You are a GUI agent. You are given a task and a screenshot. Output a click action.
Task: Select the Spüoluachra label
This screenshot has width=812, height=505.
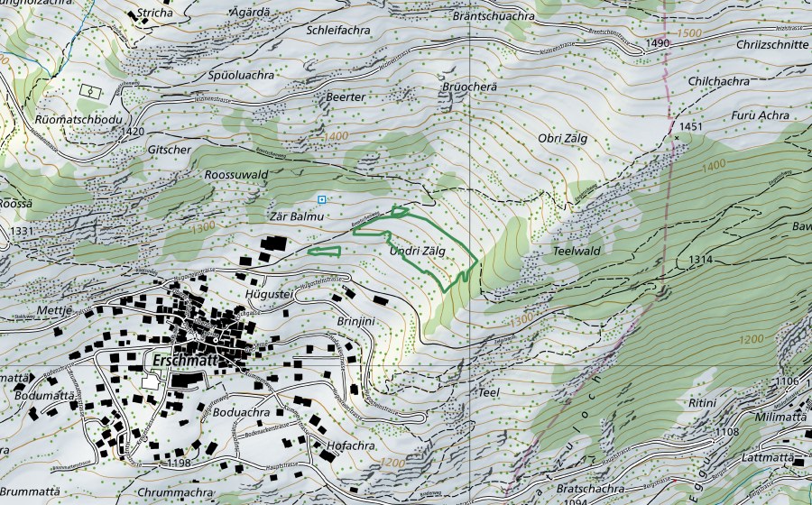point(241,76)
